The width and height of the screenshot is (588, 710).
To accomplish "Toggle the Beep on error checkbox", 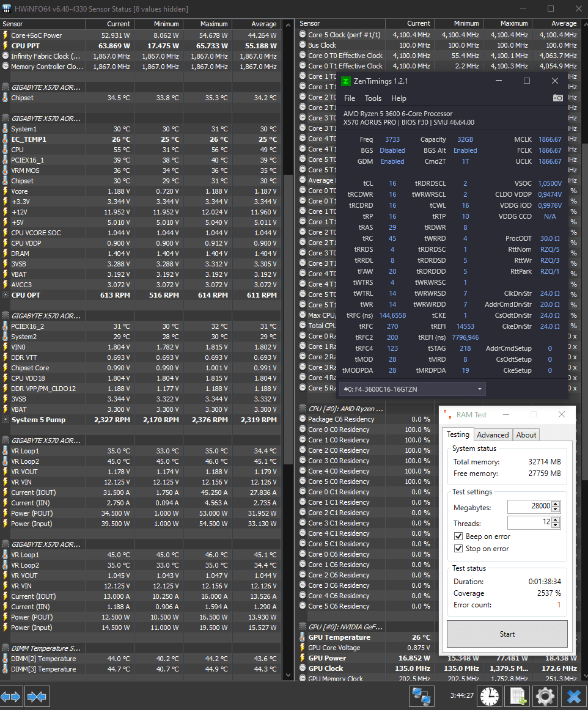I will (458, 536).
